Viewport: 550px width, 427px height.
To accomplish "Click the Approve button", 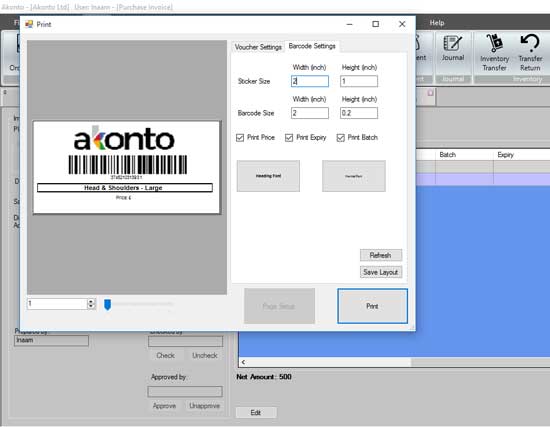I will coord(164,406).
